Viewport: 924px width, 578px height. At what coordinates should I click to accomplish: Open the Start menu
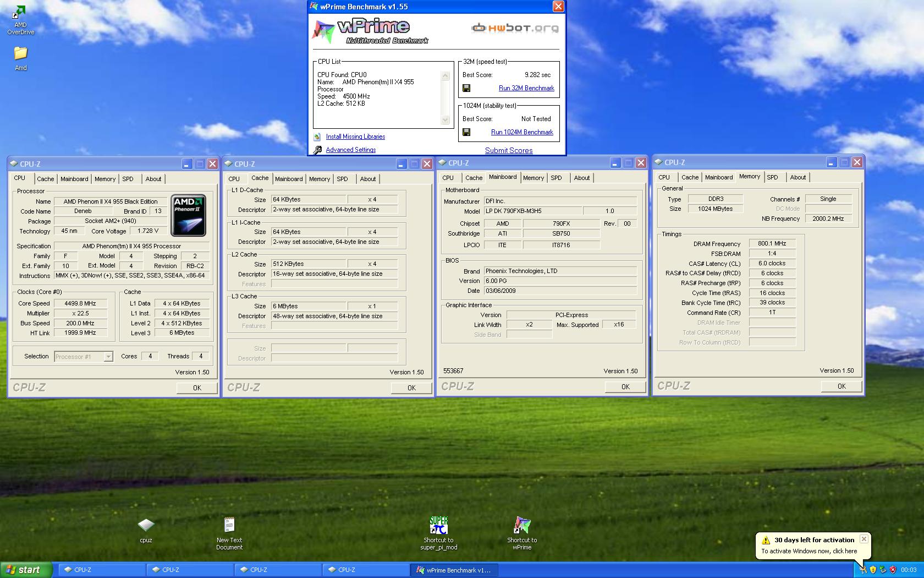click(x=26, y=570)
